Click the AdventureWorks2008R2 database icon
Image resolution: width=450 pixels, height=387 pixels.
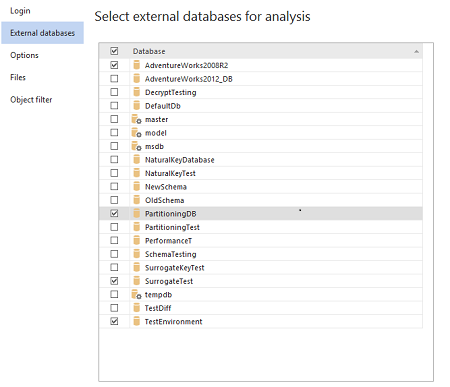coord(136,65)
